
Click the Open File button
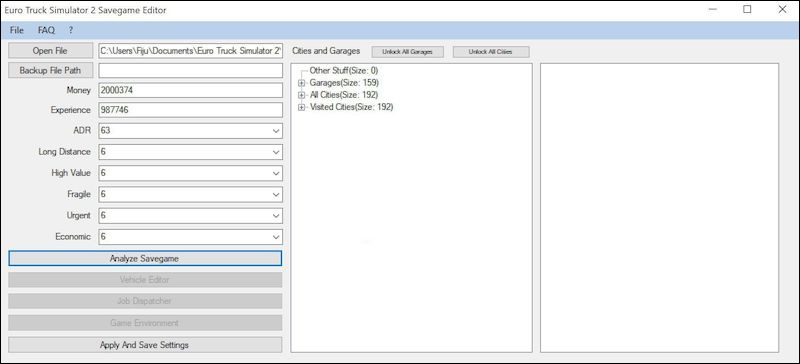tap(50, 51)
